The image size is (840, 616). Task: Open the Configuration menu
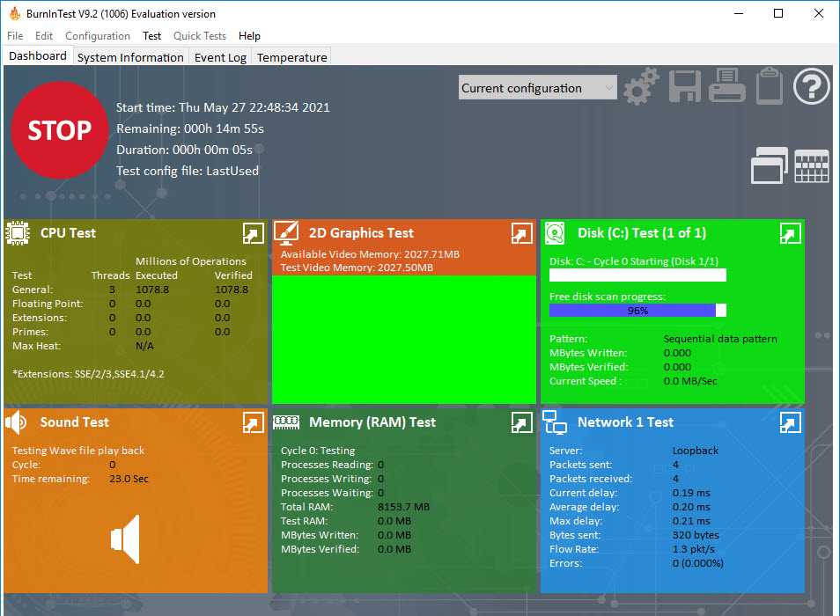[x=97, y=36]
